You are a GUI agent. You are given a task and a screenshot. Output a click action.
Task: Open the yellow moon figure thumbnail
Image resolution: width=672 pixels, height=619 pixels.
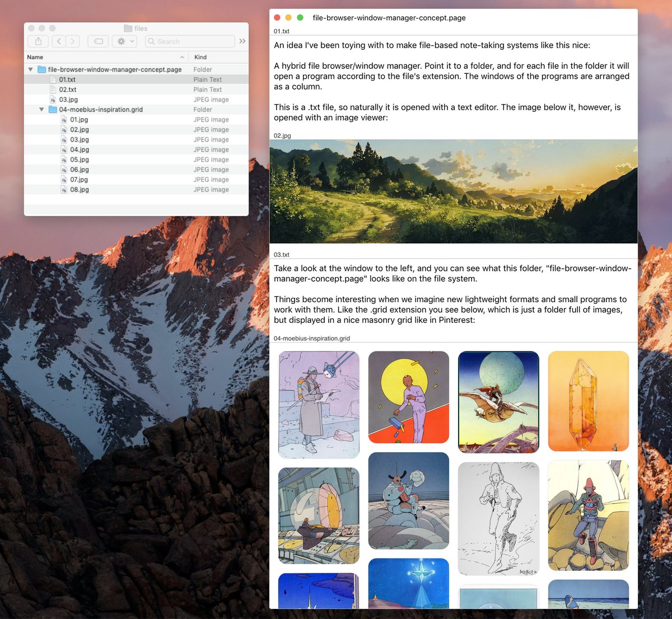409,397
